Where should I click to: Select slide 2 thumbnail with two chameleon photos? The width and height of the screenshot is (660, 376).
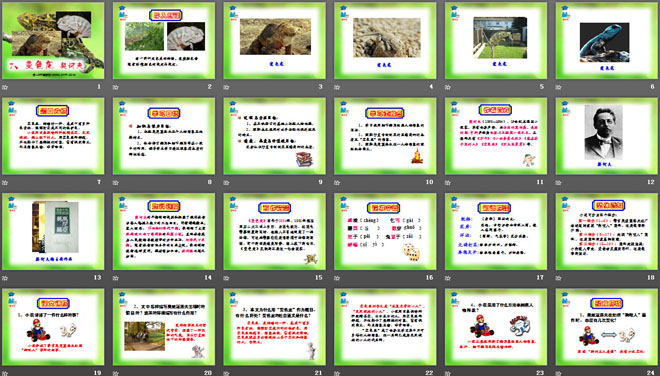point(164,40)
